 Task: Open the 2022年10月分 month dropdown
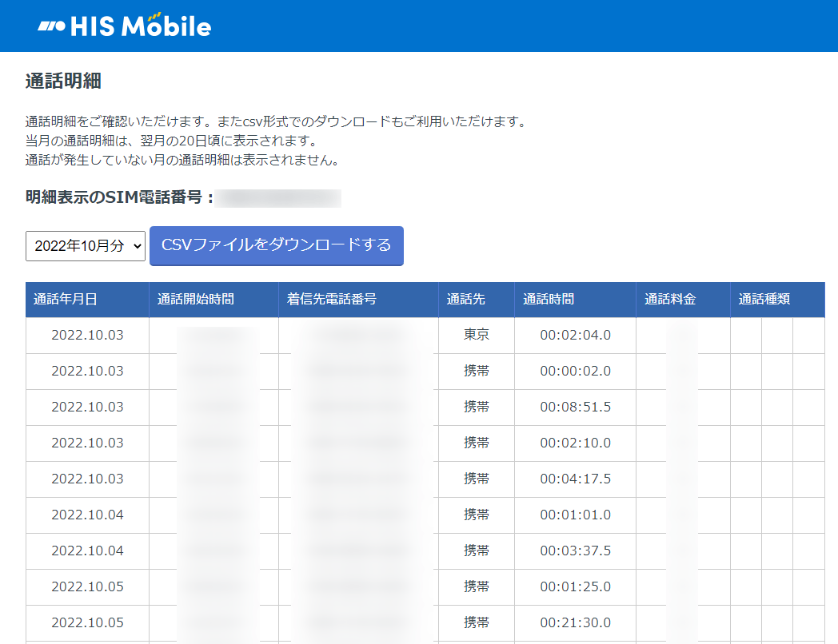point(86,246)
